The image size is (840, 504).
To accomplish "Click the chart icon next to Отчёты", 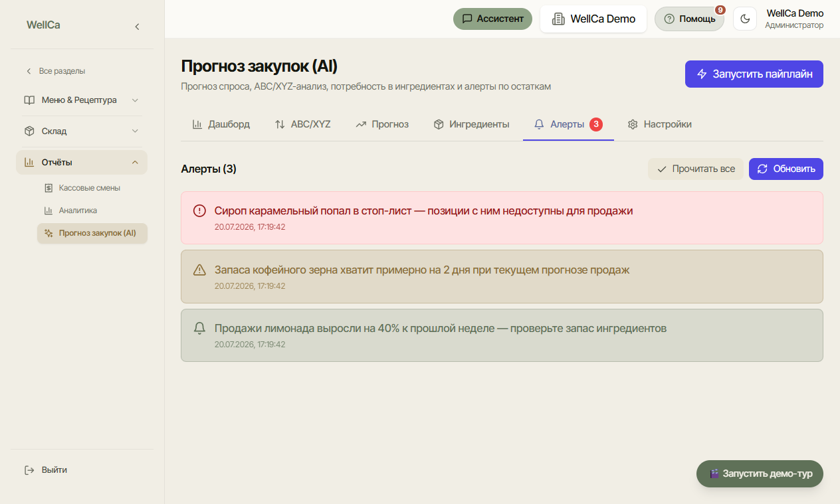I will click(x=29, y=162).
